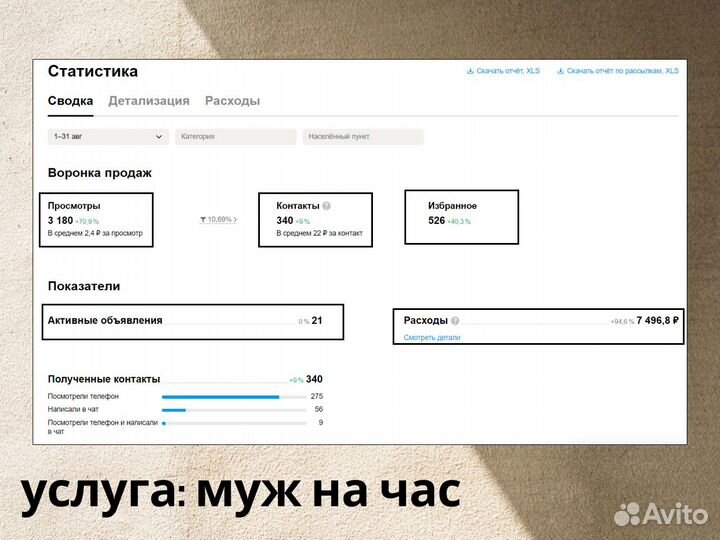
Task: Click the text В среднем 2,4 ₽ за просмотр
Action: click(x=95, y=233)
